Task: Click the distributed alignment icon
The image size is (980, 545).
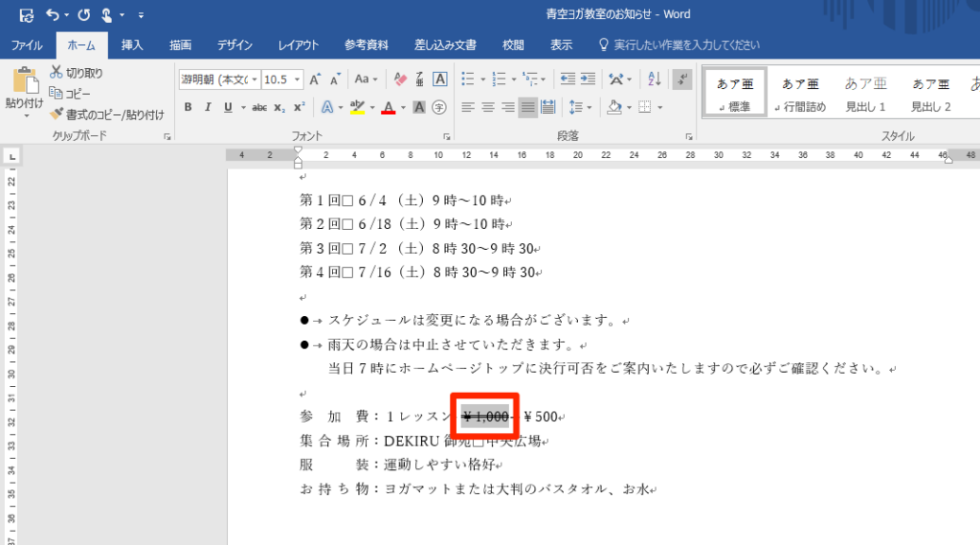Action: pyautogui.click(x=548, y=107)
